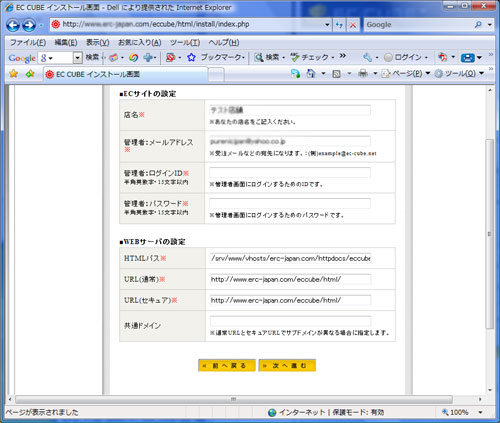Click the Internet zone globe in status bar

(x=272, y=412)
